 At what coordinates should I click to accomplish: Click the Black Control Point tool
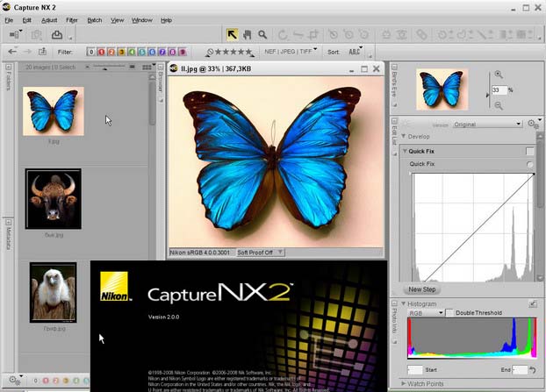click(x=333, y=34)
